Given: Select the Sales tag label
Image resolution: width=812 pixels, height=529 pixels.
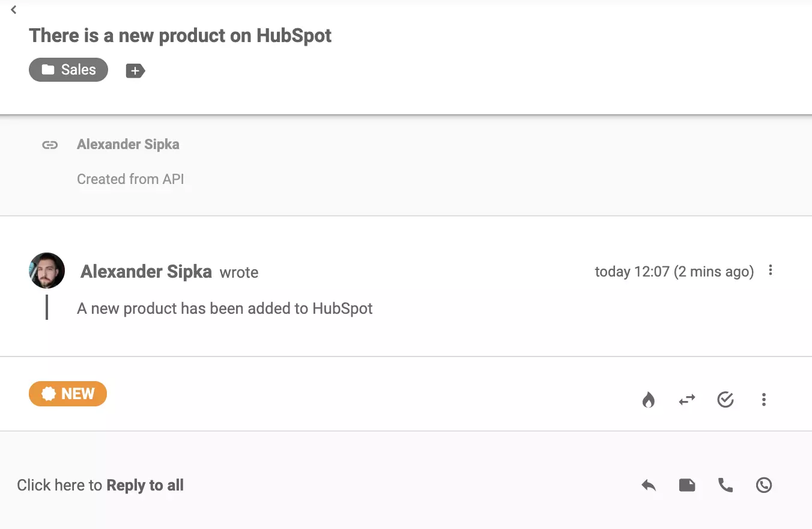Looking at the screenshot, I should click(68, 70).
